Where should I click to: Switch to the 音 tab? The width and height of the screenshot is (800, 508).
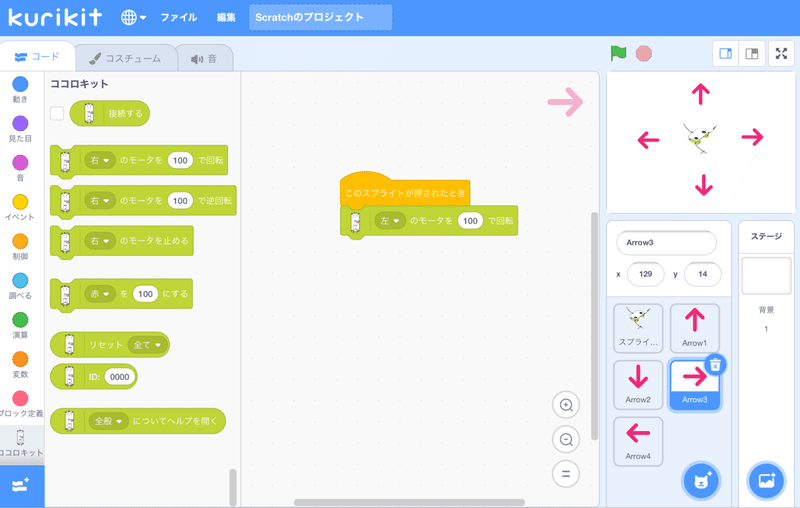(x=205, y=59)
